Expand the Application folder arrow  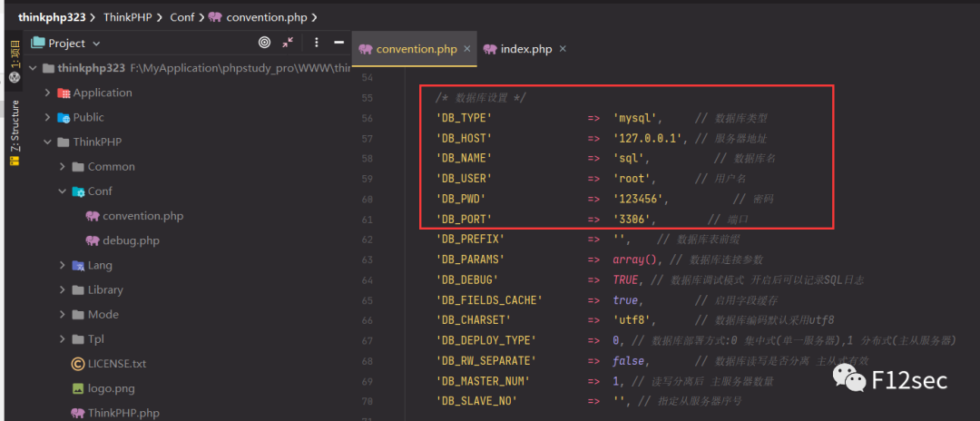tap(47, 93)
